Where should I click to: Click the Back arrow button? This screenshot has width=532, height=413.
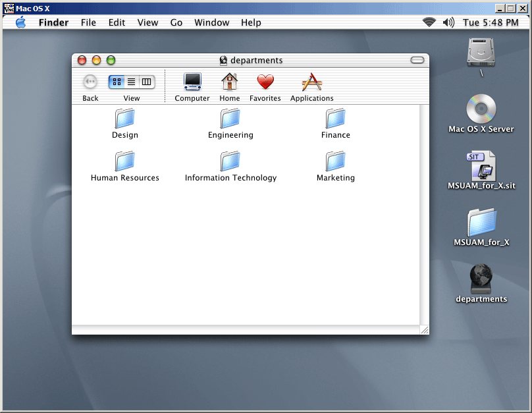90,82
